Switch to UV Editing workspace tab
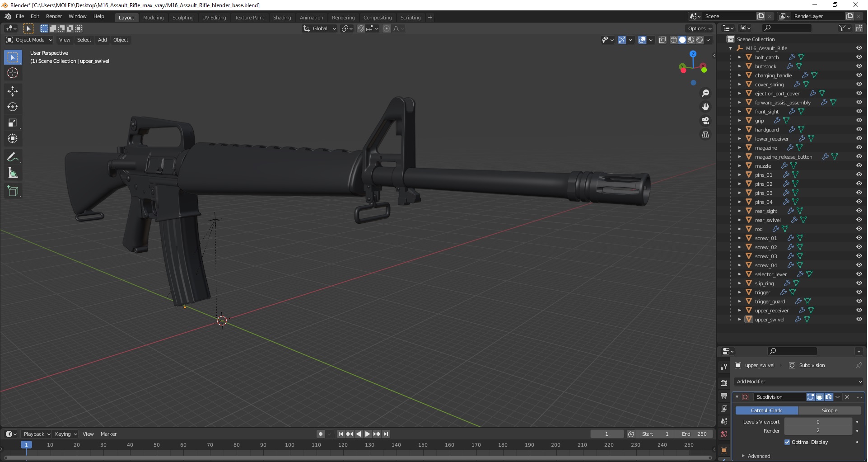Screen dimensions: 868x462 (214, 18)
